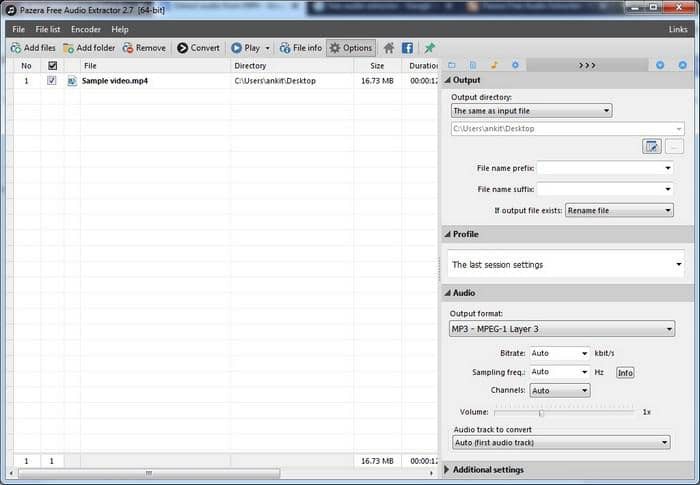
Task: Open the 'If output file exists' dropdown
Action: click(619, 211)
